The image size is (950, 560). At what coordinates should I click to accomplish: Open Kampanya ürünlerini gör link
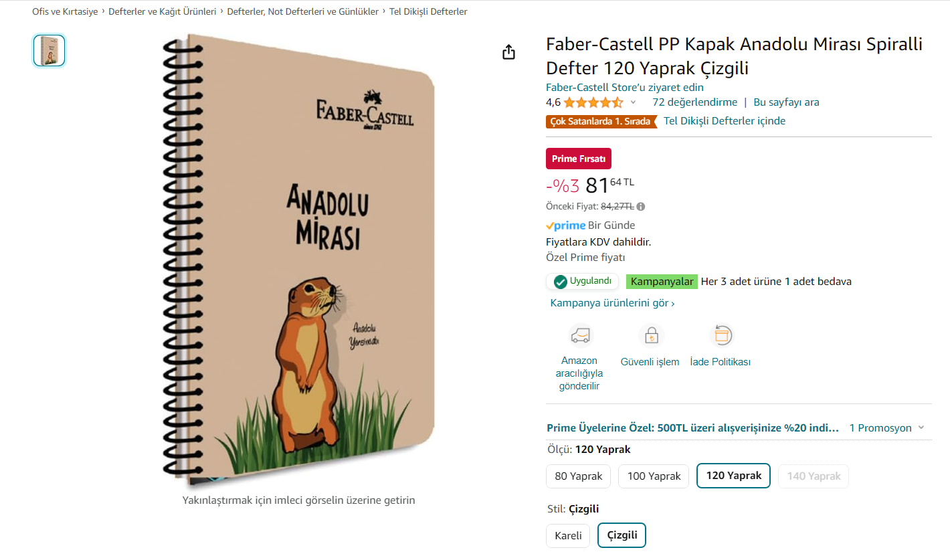[612, 303]
